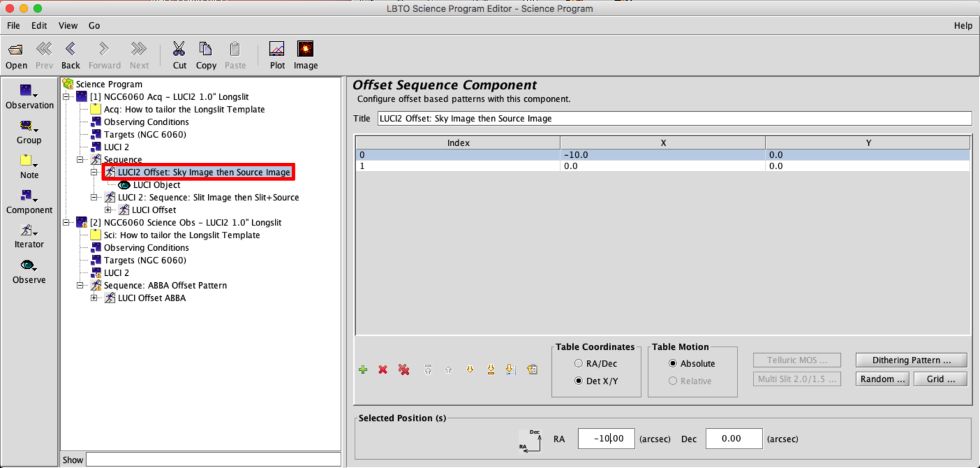
Task: Click the clipboard icon in the offset toolbar
Action: [x=532, y=370]
